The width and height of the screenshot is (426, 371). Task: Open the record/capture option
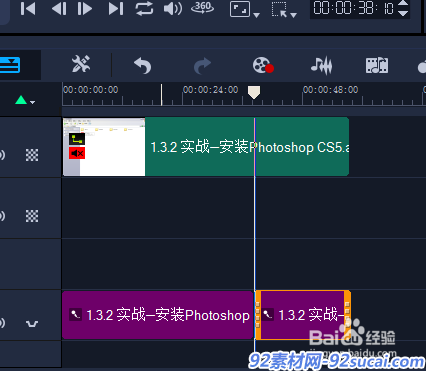(x=263, y=65)
